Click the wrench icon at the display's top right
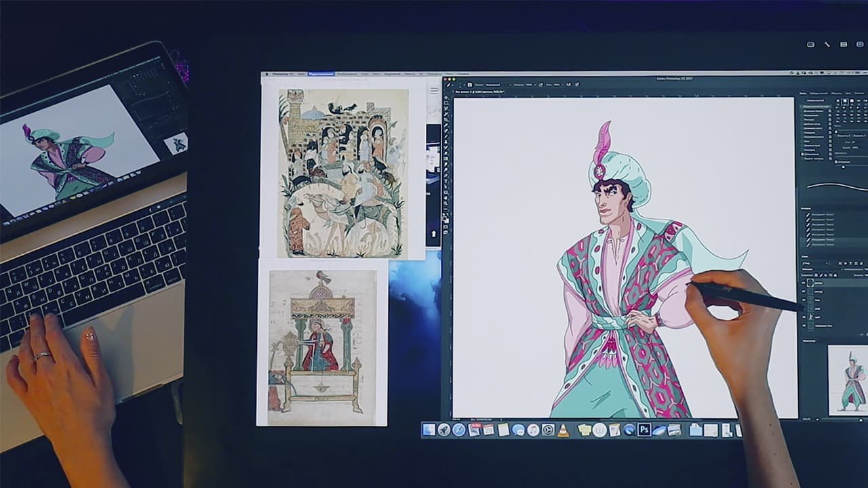Viewport: 868px width, 488px height. tap(827, 44)
